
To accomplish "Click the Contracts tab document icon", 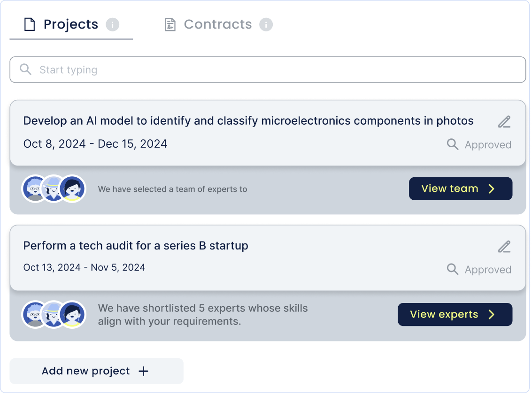I will point(170,24).
